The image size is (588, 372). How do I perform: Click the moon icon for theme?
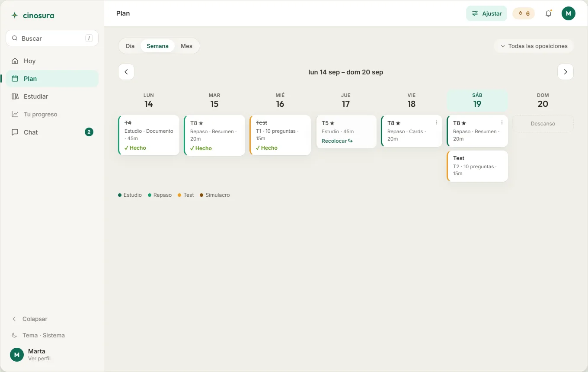pyautogui.click(x=14, y=335)
